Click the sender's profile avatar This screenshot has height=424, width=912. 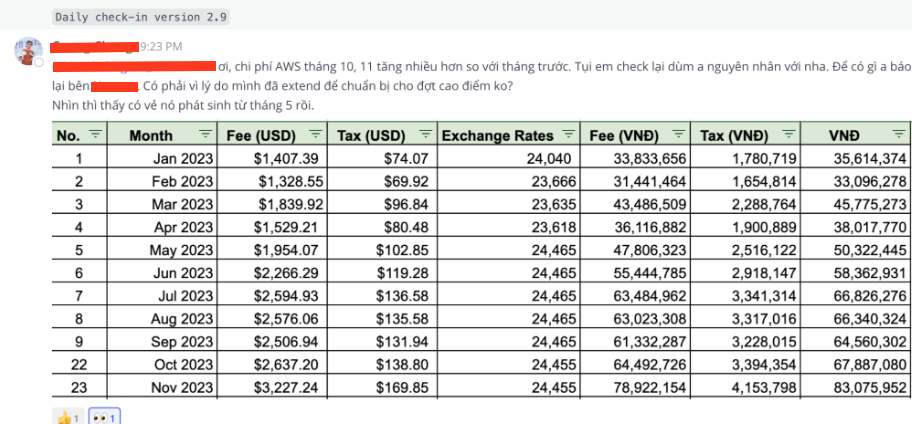point(28,51)
